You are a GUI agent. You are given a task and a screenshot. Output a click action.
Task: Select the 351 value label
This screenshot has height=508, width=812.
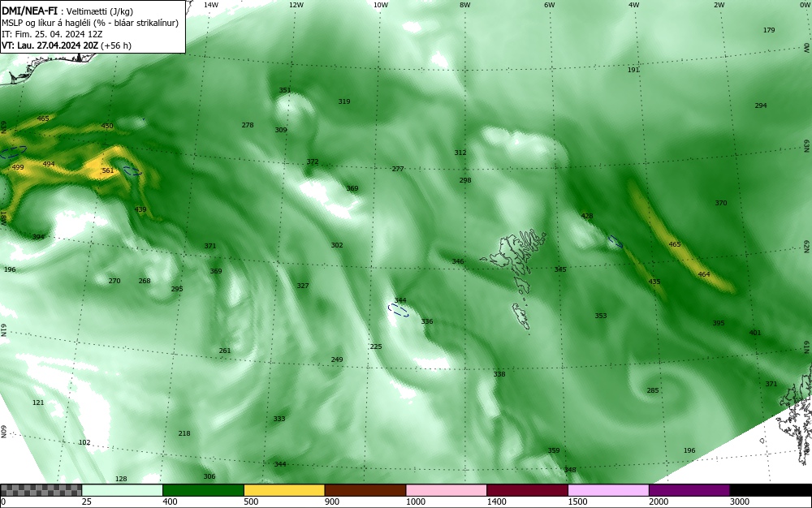click(x=285, y=90)
